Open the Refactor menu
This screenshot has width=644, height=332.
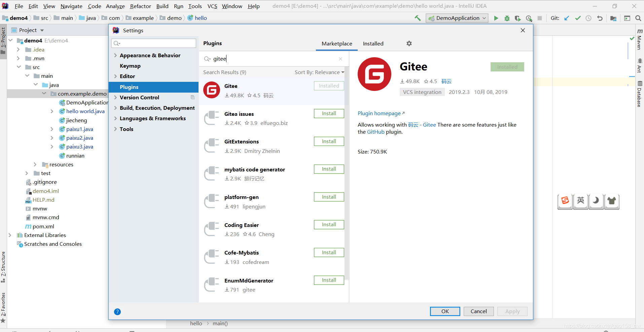pyautogui.click(x=141, y=6)
